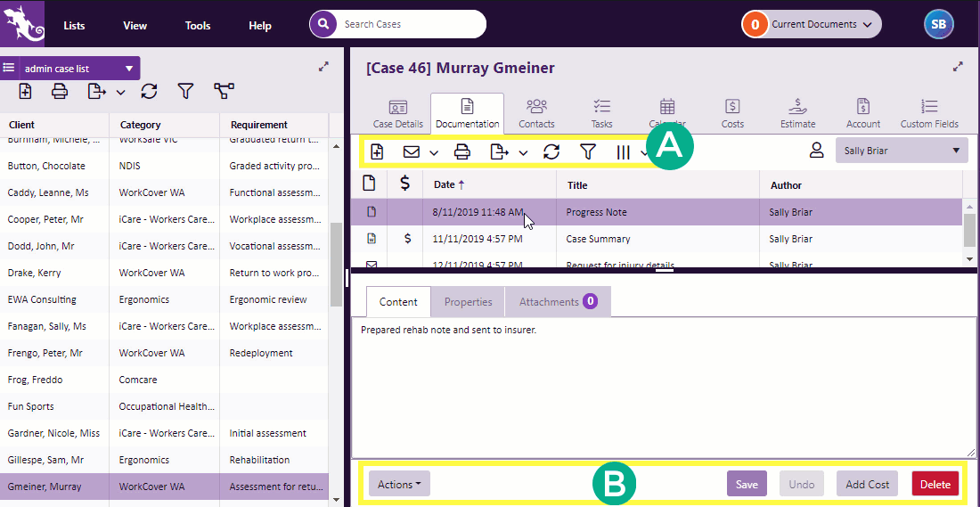Filter the documentation list
The image size is (980, 507).
(587, 152)
